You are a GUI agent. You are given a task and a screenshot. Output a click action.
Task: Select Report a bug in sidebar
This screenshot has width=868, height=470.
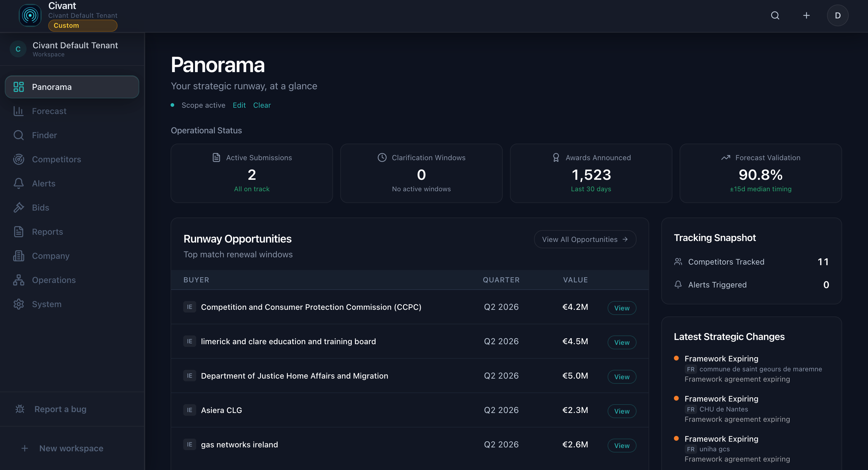pos(60,409)
